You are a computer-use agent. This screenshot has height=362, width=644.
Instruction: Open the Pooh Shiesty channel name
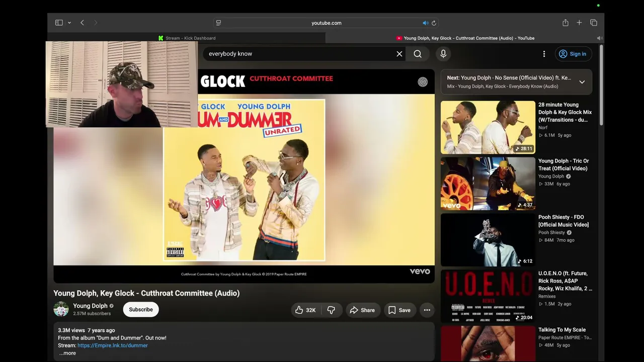click(551, 233)
